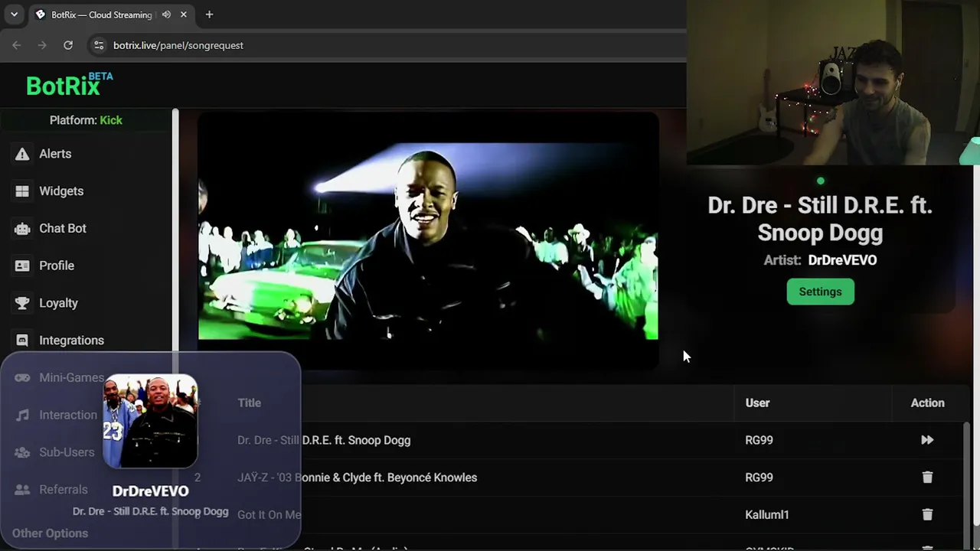Click the Widgets grid icon in sidebar
980x551 pixels.
22,191
